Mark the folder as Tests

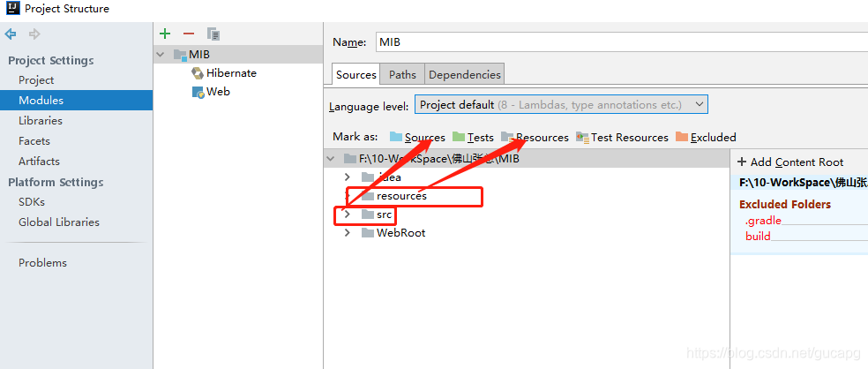473,138
